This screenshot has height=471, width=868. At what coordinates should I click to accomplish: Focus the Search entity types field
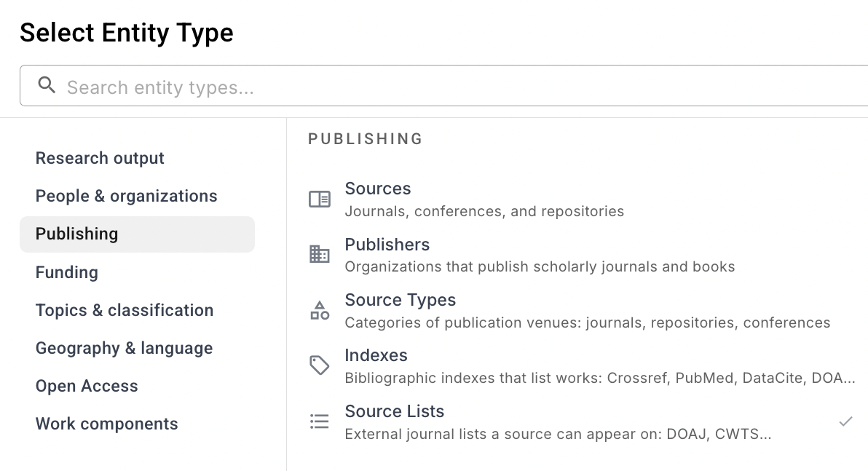pyautogui.click(x=443, y=86)
